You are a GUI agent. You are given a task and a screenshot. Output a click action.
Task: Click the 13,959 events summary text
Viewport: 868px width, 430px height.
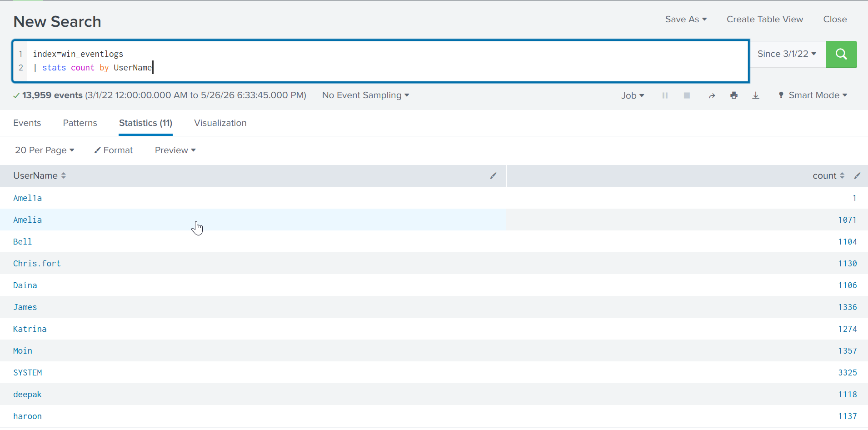coord(52,95)
